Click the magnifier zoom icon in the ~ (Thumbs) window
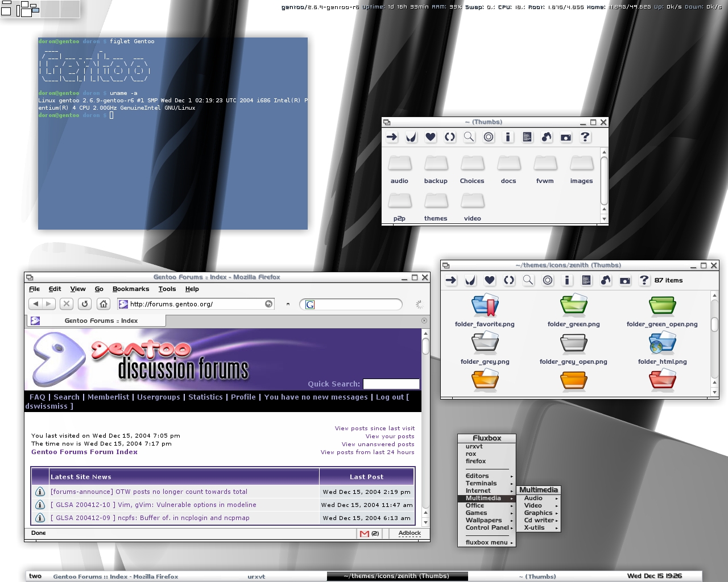Image resolution: width=728 pixels, height=582 pixels. point(469,137)
